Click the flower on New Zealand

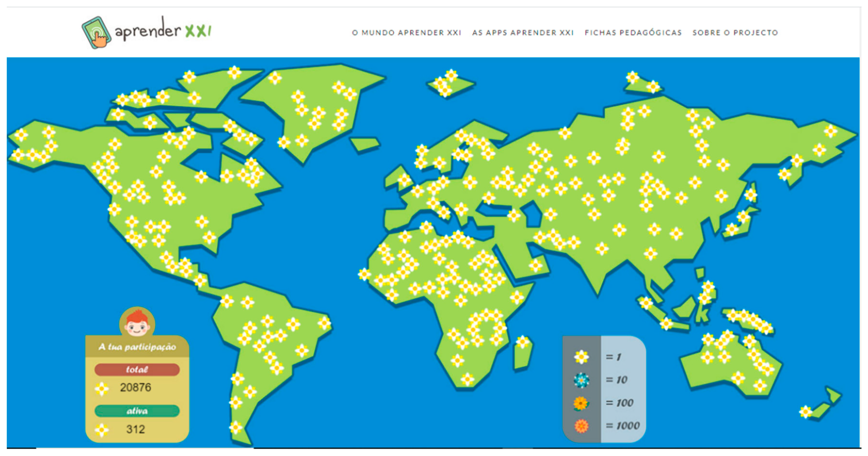pyautogui.click(x=806, y=411)
